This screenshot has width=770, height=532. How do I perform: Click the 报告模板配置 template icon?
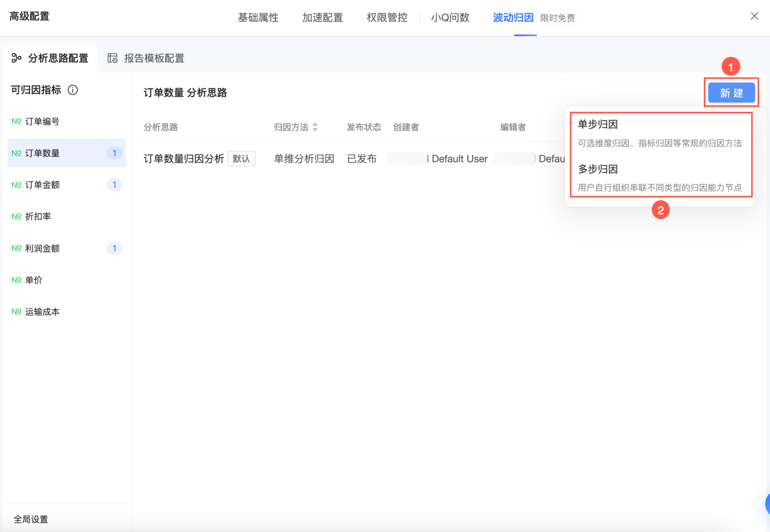(112, 58)
